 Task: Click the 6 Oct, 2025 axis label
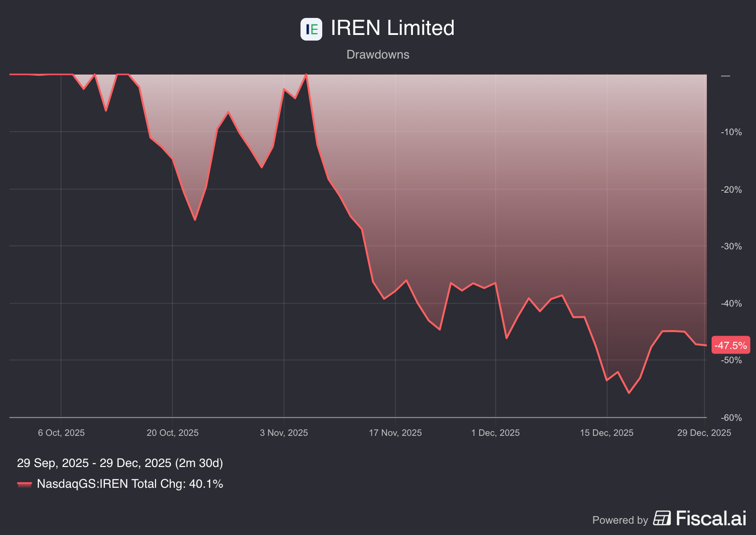click(61, 433)
